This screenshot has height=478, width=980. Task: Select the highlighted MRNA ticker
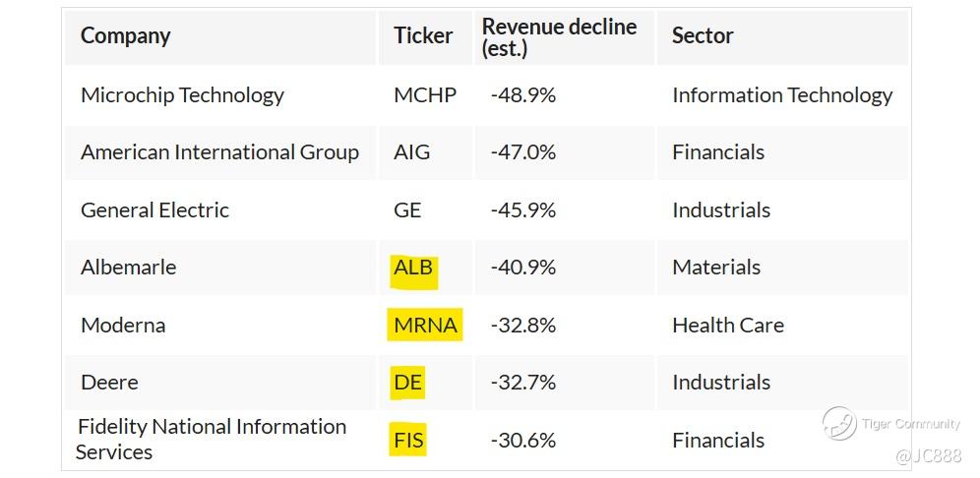click(426, 325)
